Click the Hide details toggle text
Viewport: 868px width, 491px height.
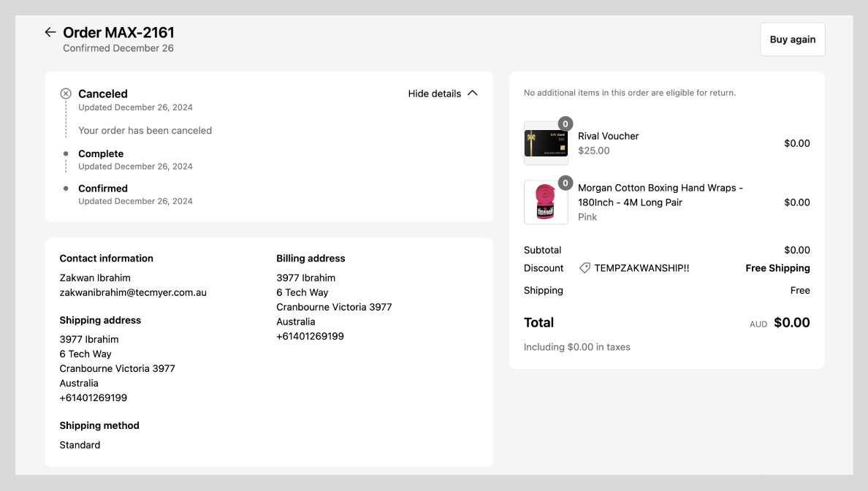pos(434,94)
